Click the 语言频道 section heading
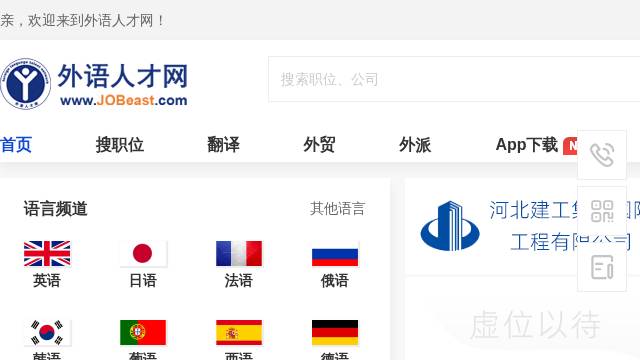 pyautogui.click(x=56, y=209)
